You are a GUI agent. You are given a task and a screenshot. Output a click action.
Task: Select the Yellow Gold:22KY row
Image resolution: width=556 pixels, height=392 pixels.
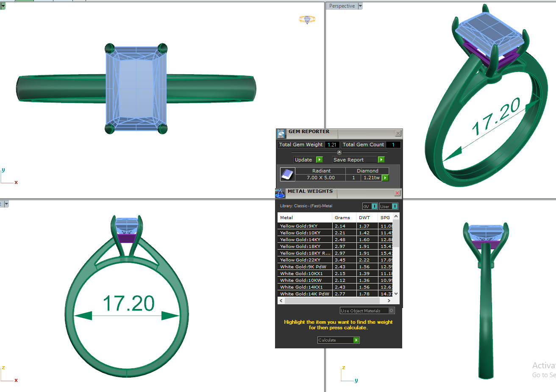tap(335, 260)
